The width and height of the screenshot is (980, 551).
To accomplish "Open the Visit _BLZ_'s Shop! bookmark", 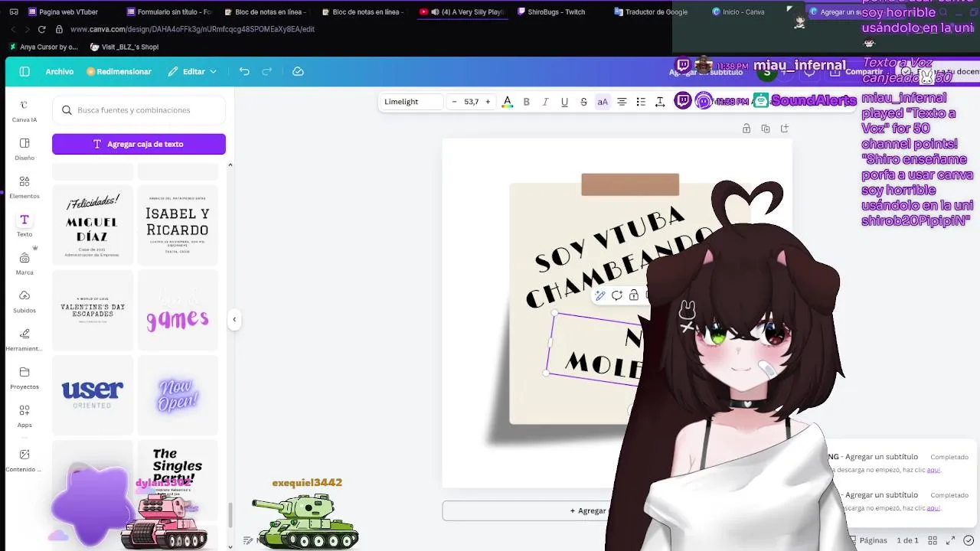I will pyautogui.click(x=125, y=47).
